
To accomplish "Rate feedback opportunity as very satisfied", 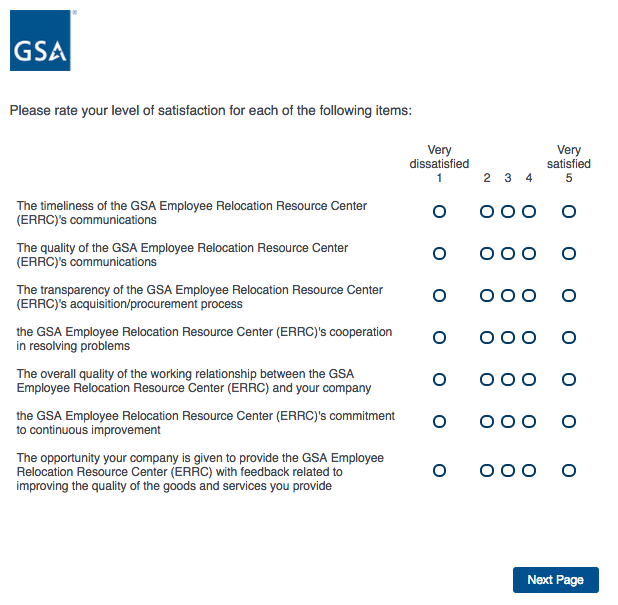I will click(x=569, y=470).
